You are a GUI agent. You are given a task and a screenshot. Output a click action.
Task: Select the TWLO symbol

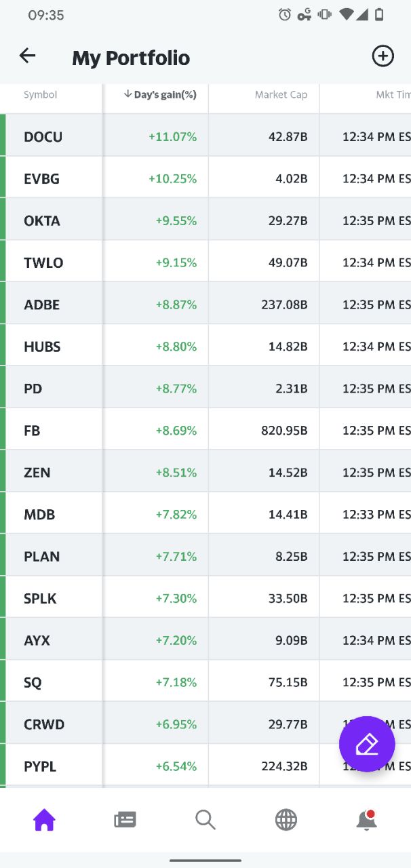(x=43, y=263)
